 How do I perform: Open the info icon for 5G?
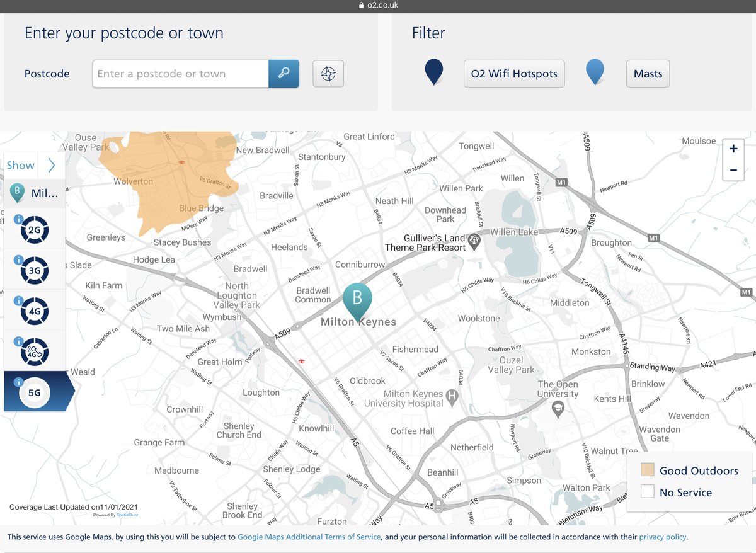click(18, 382)
